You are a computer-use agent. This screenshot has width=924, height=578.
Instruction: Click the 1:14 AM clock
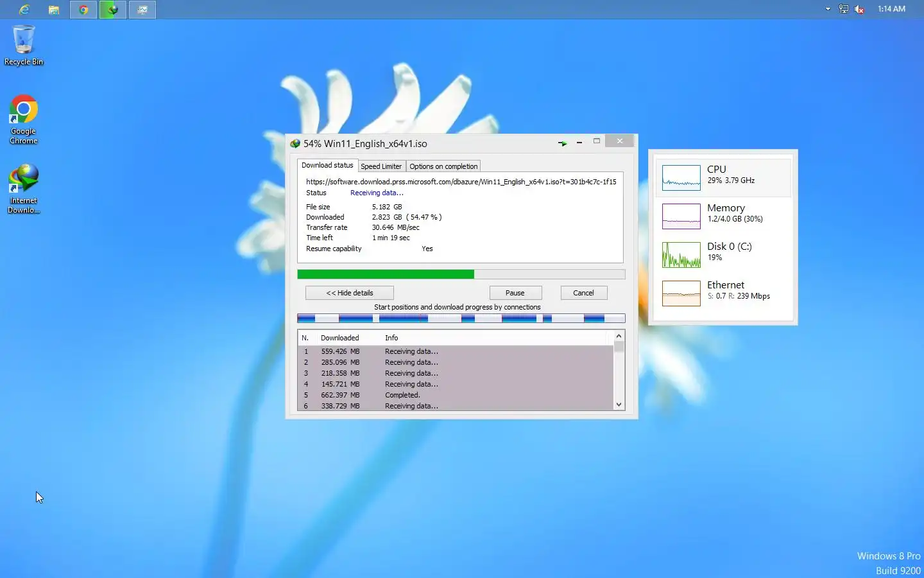pyautogui.click(x=891, y=9)
